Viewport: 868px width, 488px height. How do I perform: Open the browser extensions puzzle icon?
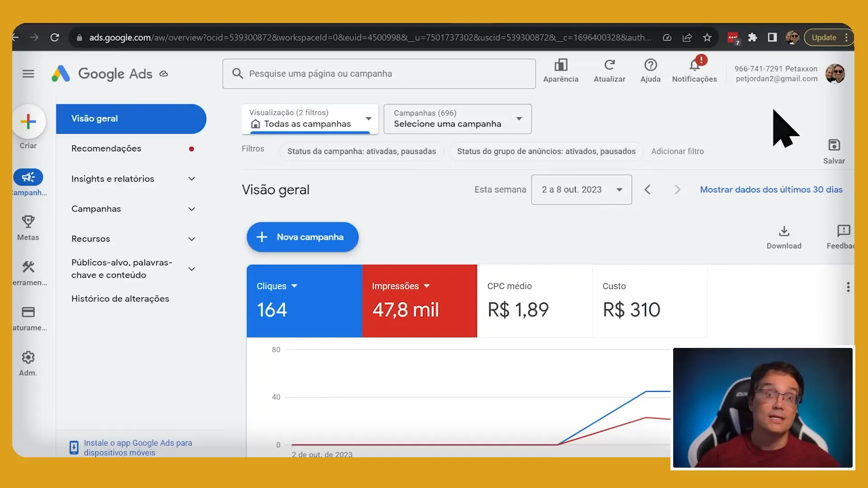(x=752, y=38)
